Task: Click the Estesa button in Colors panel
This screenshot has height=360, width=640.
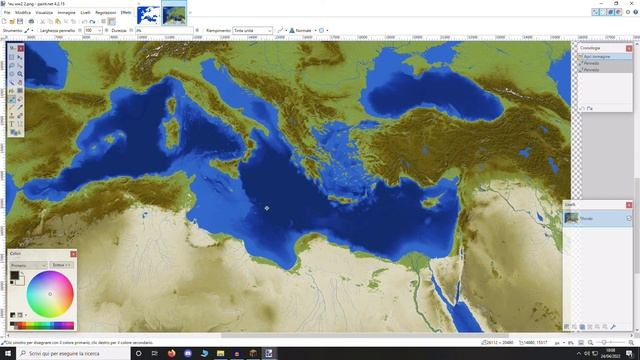Action: (61, 265)
